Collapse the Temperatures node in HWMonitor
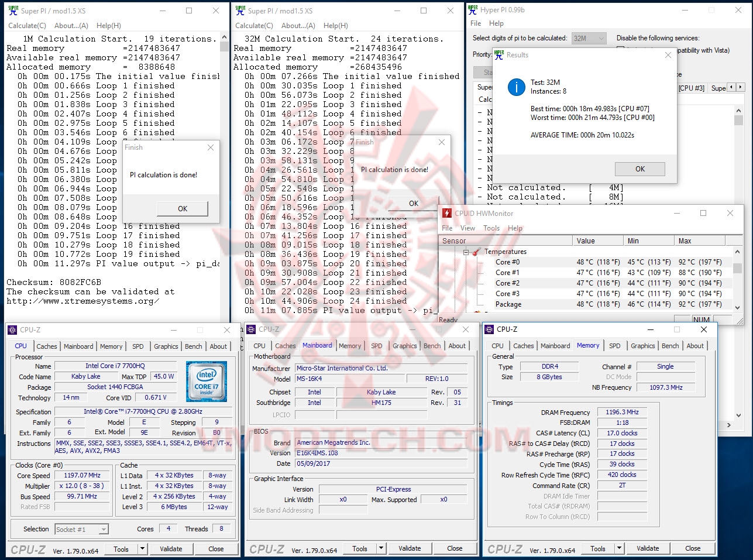The height and width of the screenshot is (560, 753). [466, 252]
